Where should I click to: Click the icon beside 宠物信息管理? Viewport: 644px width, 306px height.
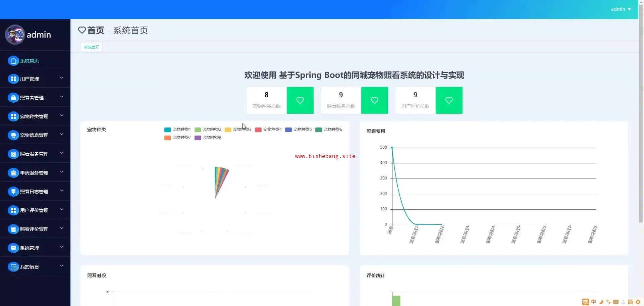pyautogui.click(x=13, y=135)
